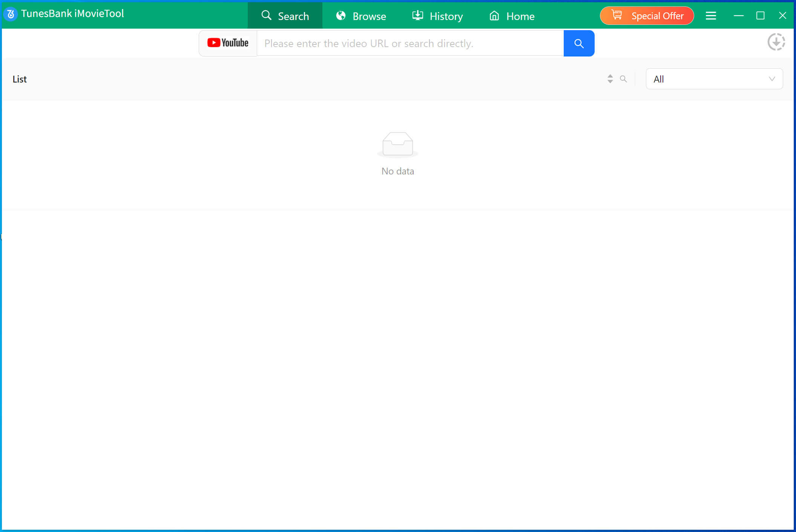Open the hamburger menu icon
This screenshot has width=796, height=532.
coord(711,16)
